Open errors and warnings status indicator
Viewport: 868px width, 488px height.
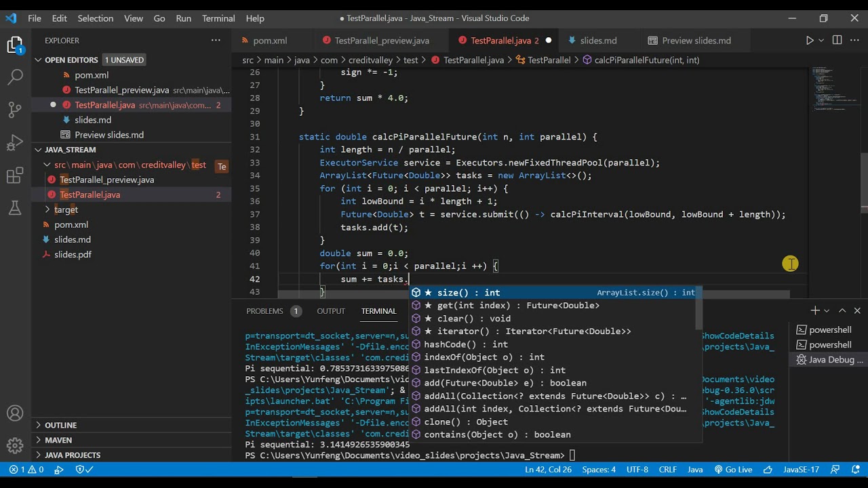pos(27,469)
